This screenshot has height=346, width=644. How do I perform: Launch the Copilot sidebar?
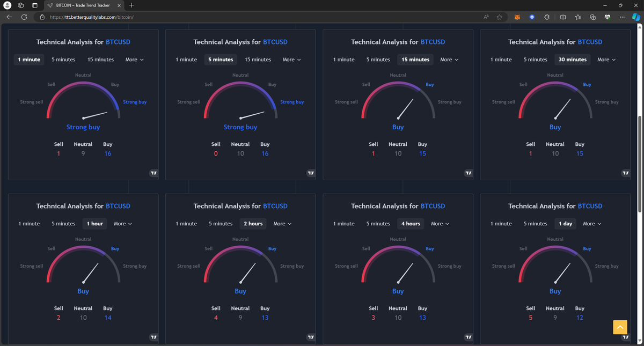click(x=636, y=17)
